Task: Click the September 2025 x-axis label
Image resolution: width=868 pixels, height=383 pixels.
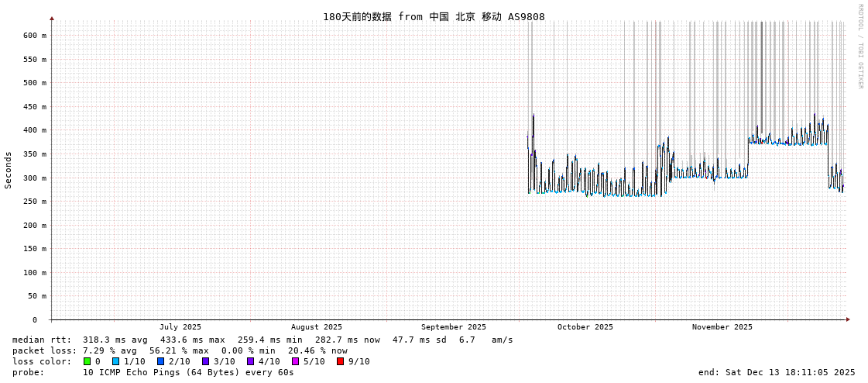Action: tap(453, 327)
